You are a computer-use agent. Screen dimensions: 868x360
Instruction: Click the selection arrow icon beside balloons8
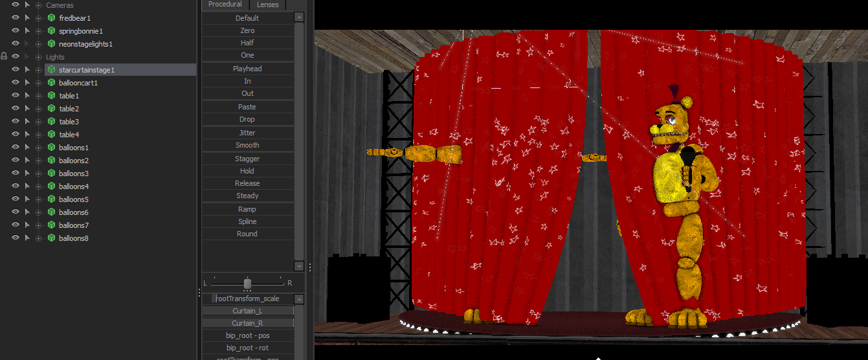click(x=27, y=238)
